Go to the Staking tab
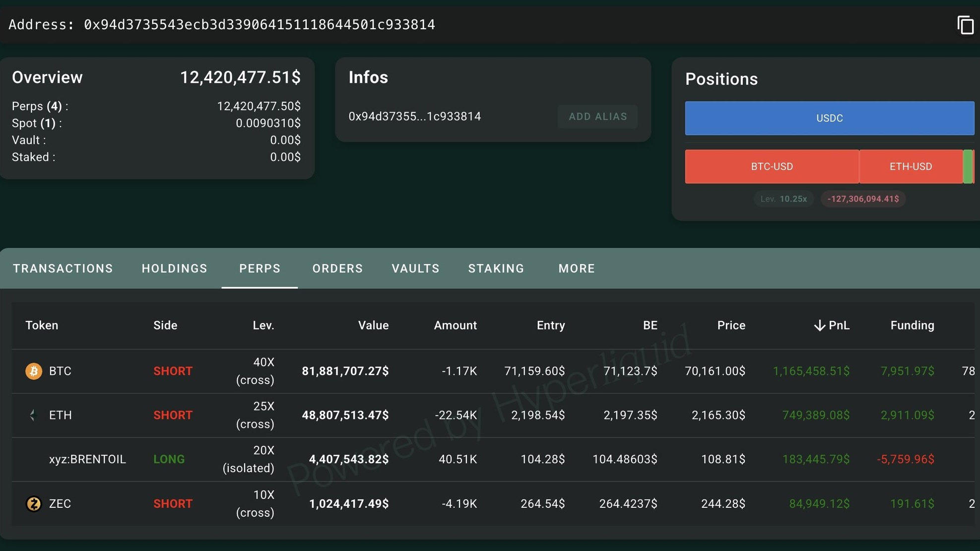Viewport: 980px width, 551px height. click(496, 269)
